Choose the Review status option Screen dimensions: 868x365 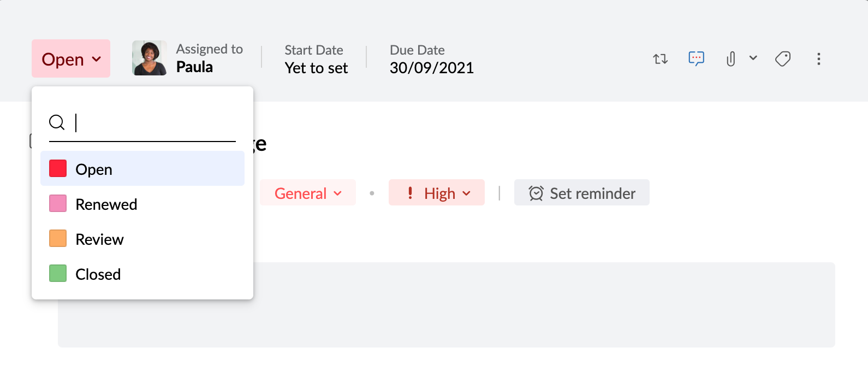(99, 239)
